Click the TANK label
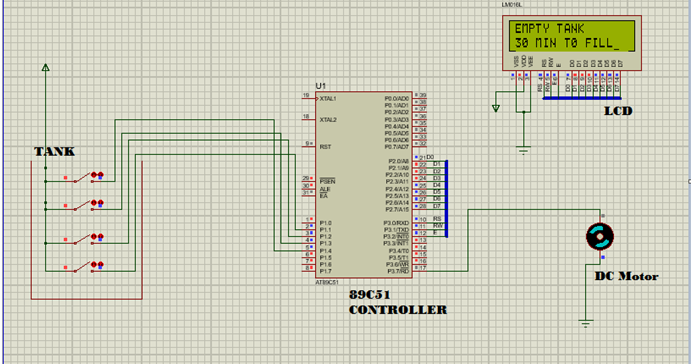The width and height of the screenshot is (694, 364). 54,151
